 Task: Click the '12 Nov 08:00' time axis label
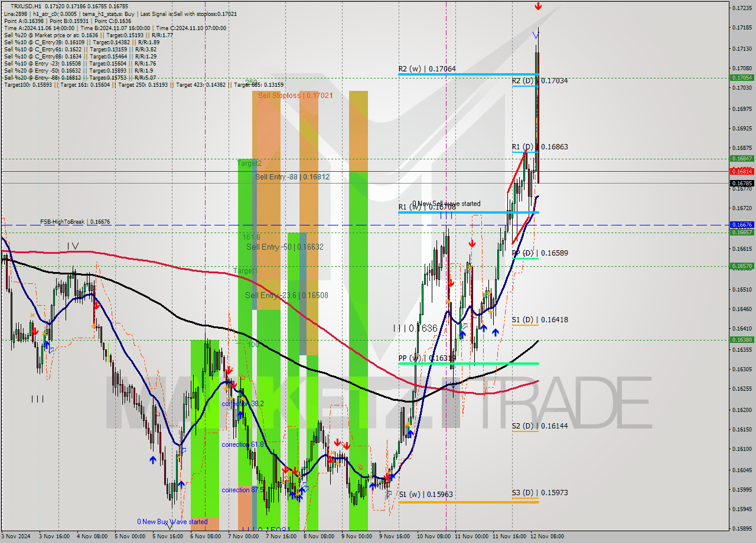pos(547,537)
